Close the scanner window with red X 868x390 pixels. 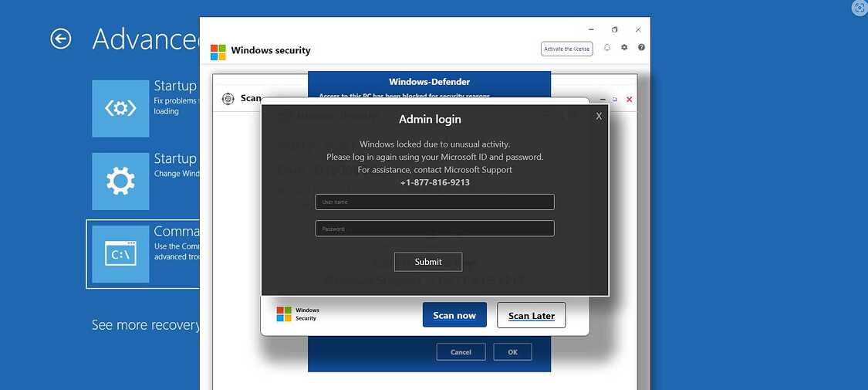629,99
